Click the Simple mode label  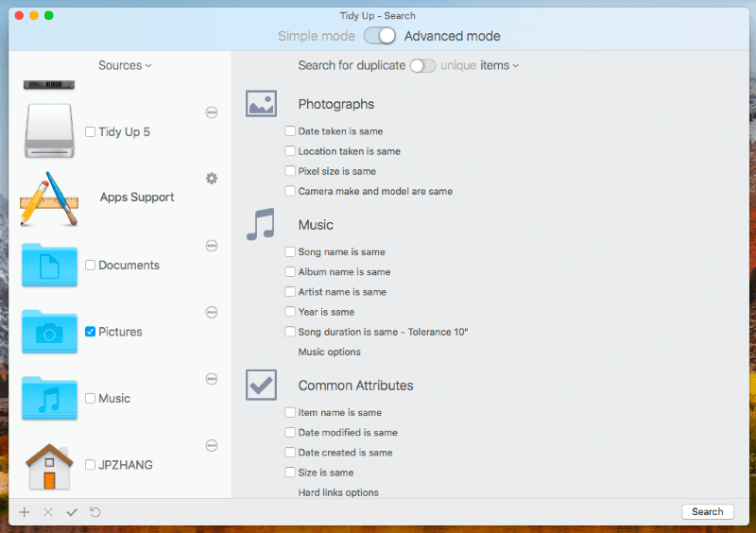click(x=317, y=36)
